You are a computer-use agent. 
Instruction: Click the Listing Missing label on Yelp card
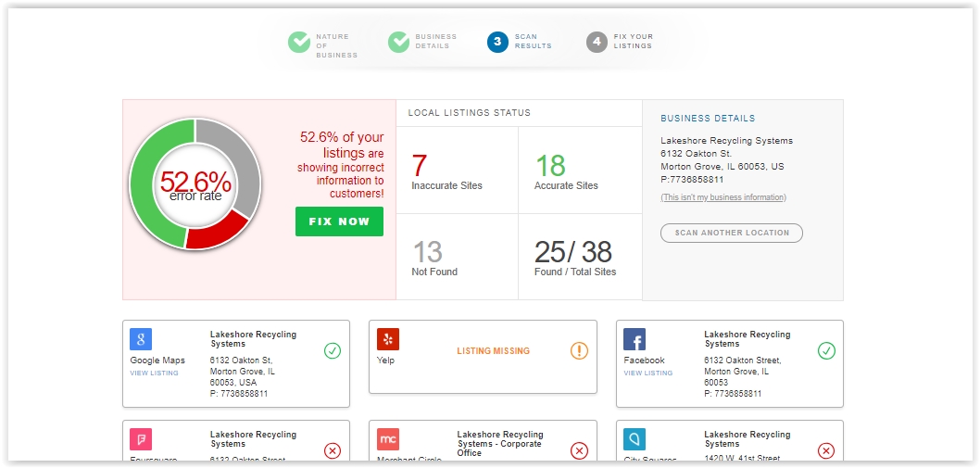493,351
